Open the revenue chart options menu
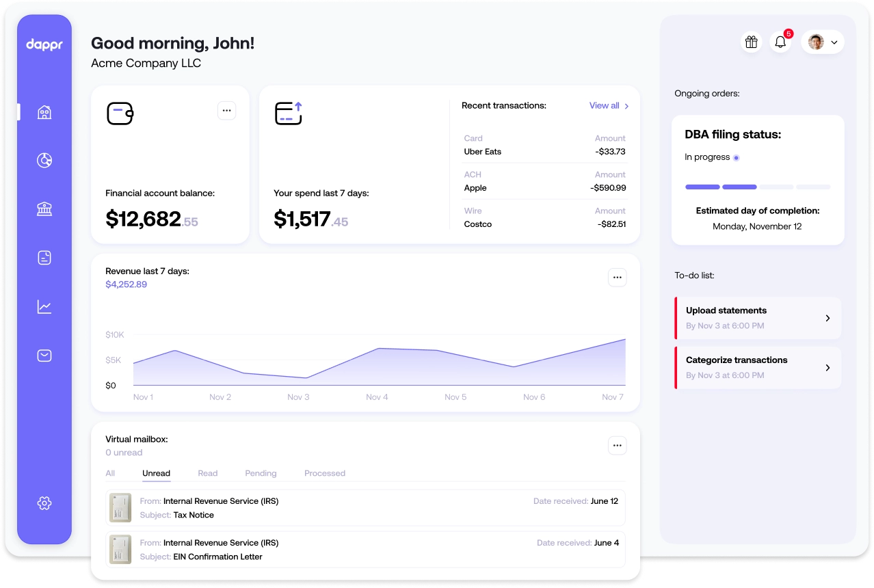Image resolution: width=874 pixels, height=588 pixels. click(617, 278)
